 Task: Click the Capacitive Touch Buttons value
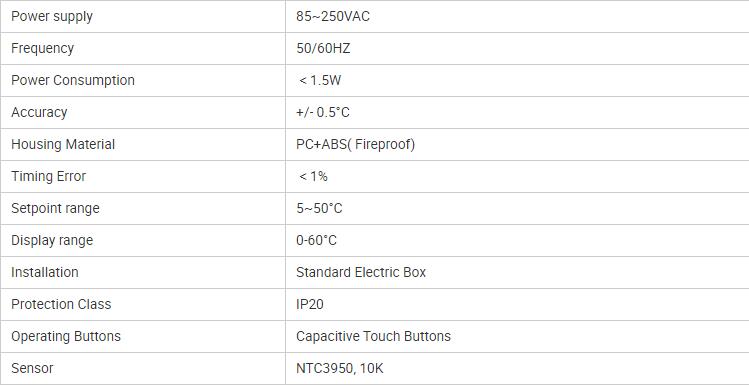[373, 336]
